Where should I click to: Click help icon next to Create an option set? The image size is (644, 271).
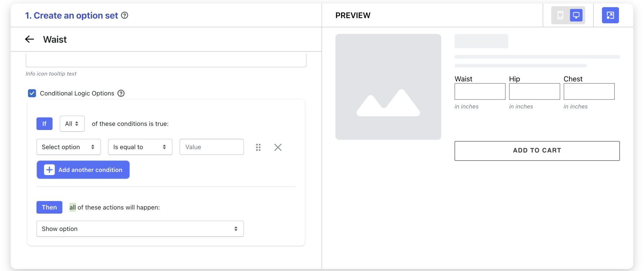(x=125, y=15)
